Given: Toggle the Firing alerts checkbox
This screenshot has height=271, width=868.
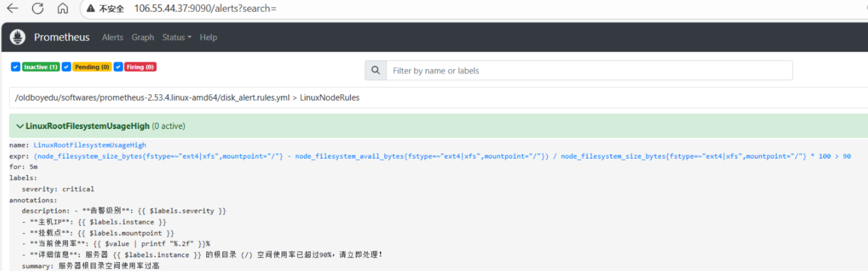Looking at the screenshot, I should tap(118, 67).
